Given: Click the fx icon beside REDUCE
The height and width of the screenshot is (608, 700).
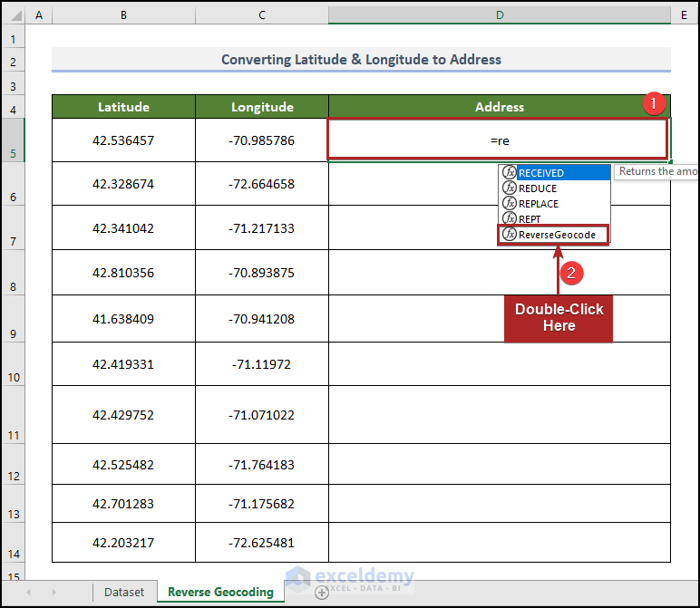Looking at the screenshot, I should coord(510,188).
